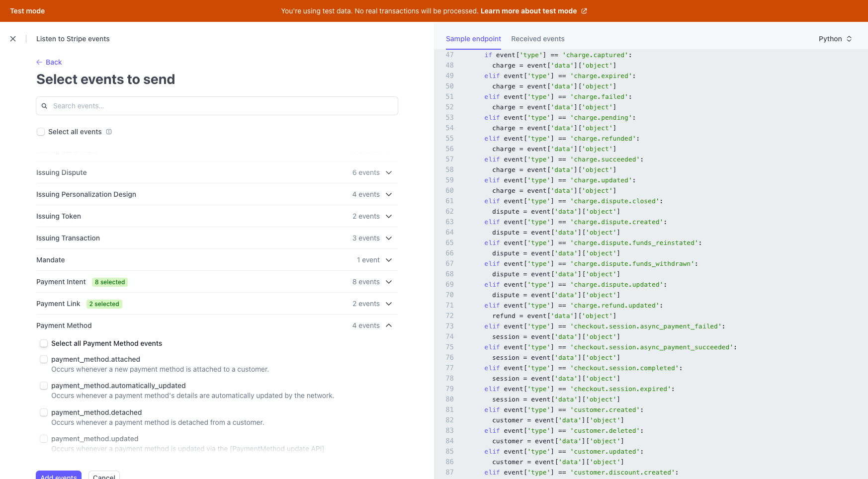The image size is (868, 479).
Task: Click the payment_method.detached description text
Action: [x=158, y=422]
